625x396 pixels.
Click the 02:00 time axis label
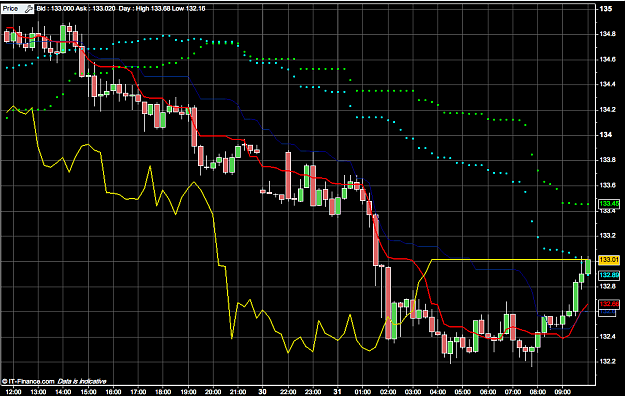point(388,392)
